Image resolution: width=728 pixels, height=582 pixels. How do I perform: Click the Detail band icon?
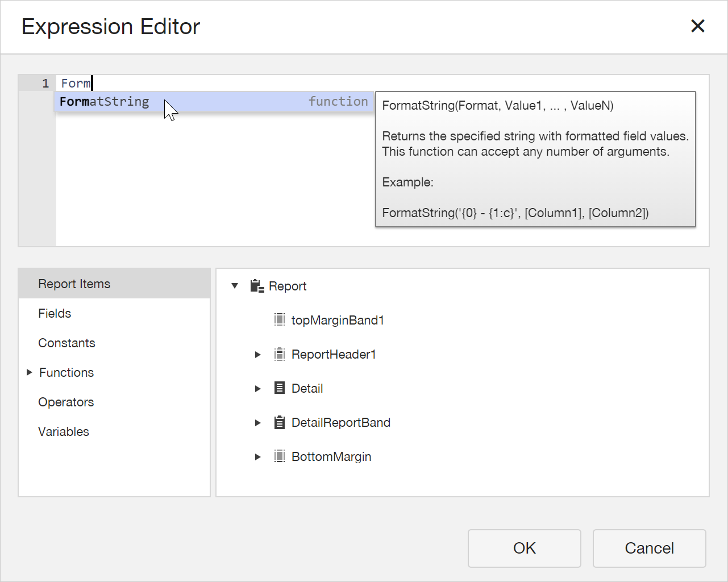point(280,388)
